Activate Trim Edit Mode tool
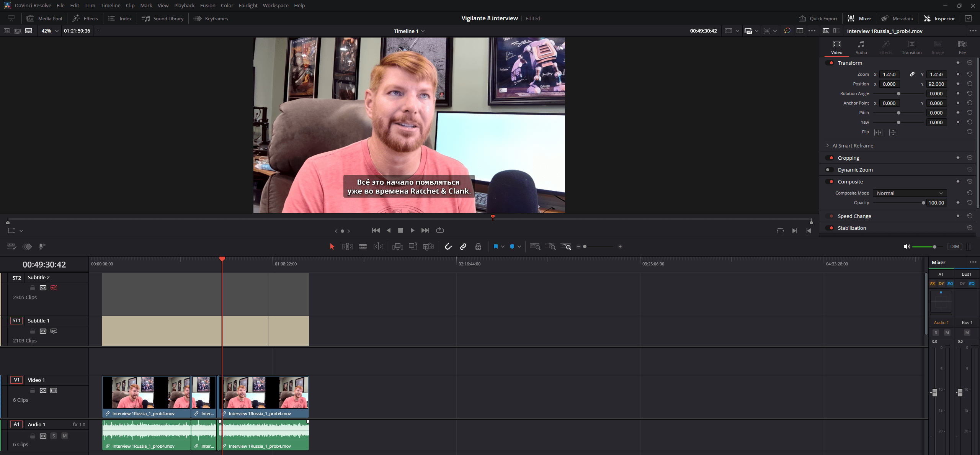This screenshot has height=455, width=980. 347,247
